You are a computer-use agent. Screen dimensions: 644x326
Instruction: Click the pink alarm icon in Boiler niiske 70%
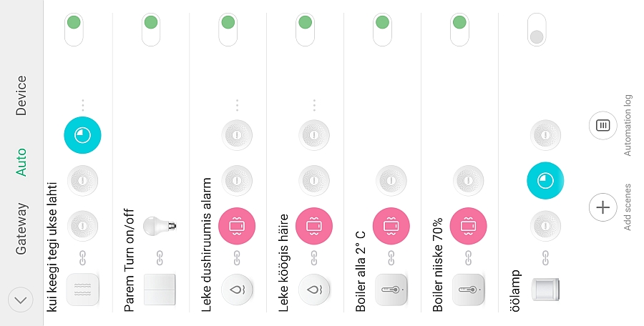coord(468,226)
